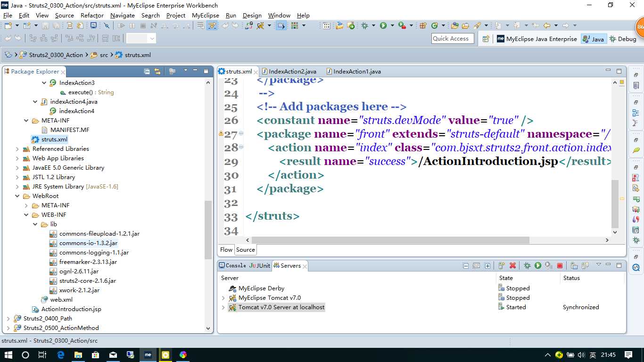The width and height of the screenshot is (644, 362).
Task: Open the Window menu
Action: pos(279,15)
